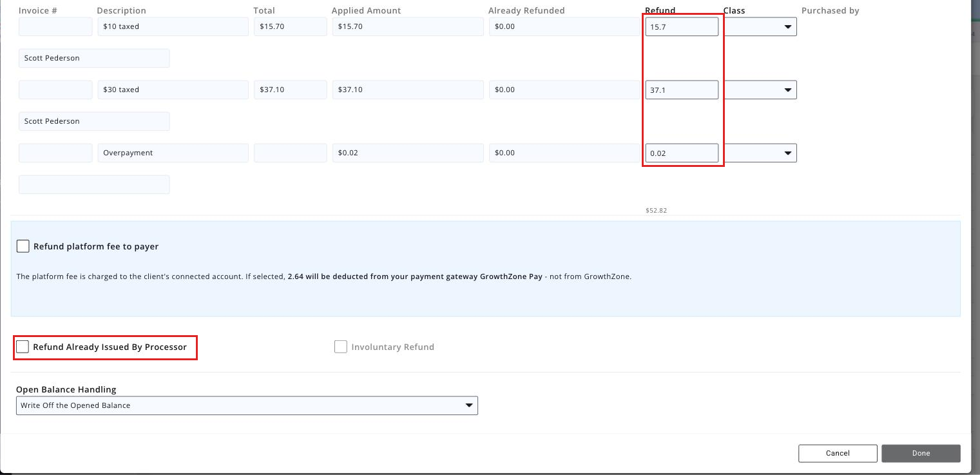Open Class dropdown for $30 taxed row
Screen dimensions: 980x475
(x=760, y=90)
